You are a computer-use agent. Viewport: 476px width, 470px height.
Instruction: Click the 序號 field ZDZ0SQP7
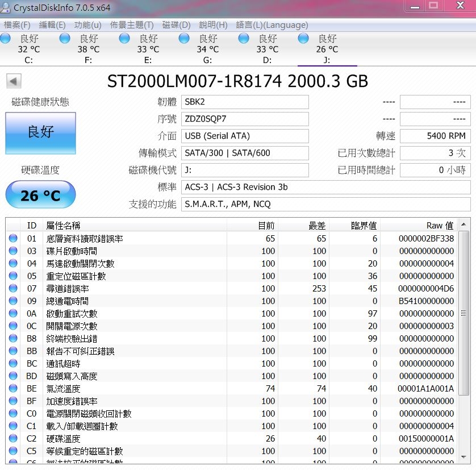tap(245, 119)
